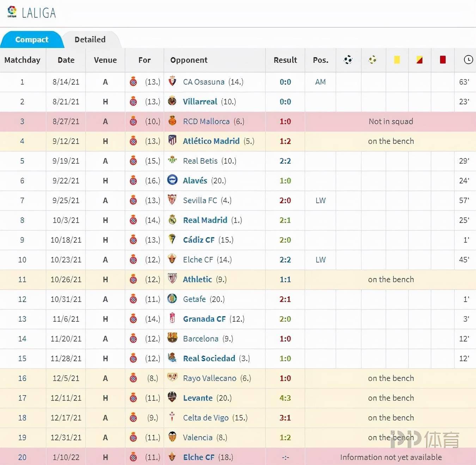476x465 pixels.
Task: Switch to the Compact tab
Action: click(32, 40)
